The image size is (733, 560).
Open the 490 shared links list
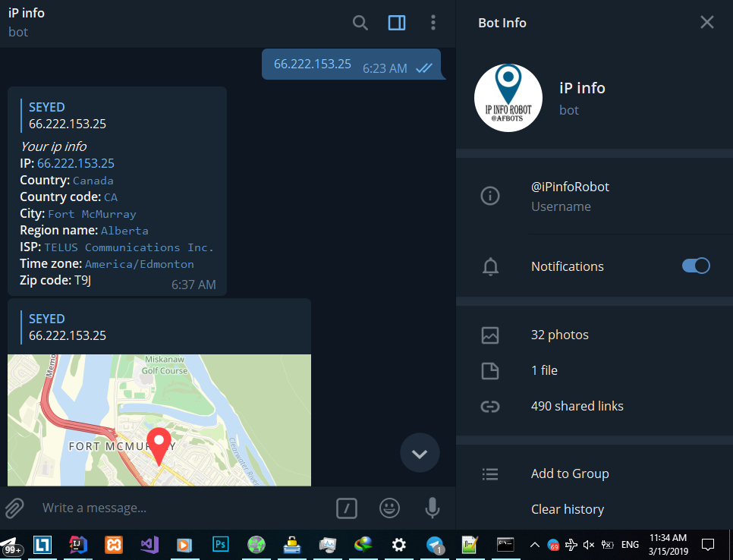577,406
